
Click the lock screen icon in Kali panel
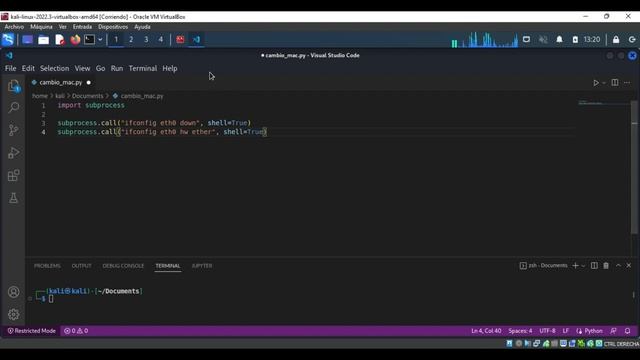[x=616, y=40]
